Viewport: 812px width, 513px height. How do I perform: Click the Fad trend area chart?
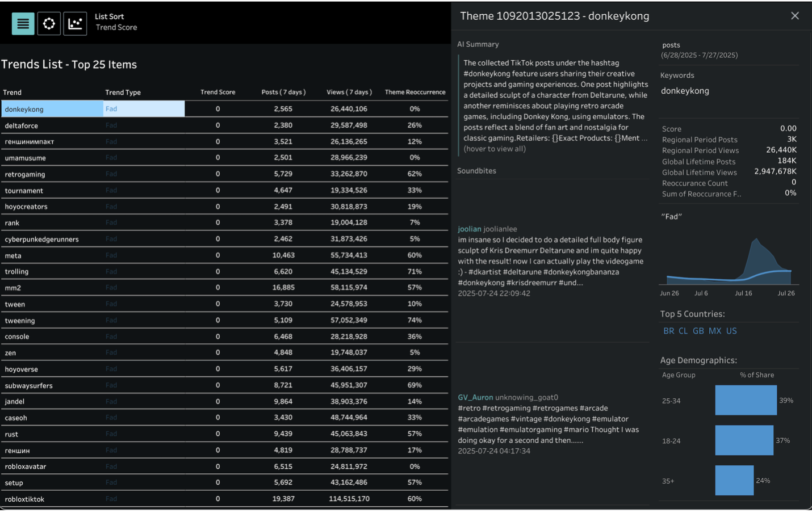[729, 261]
